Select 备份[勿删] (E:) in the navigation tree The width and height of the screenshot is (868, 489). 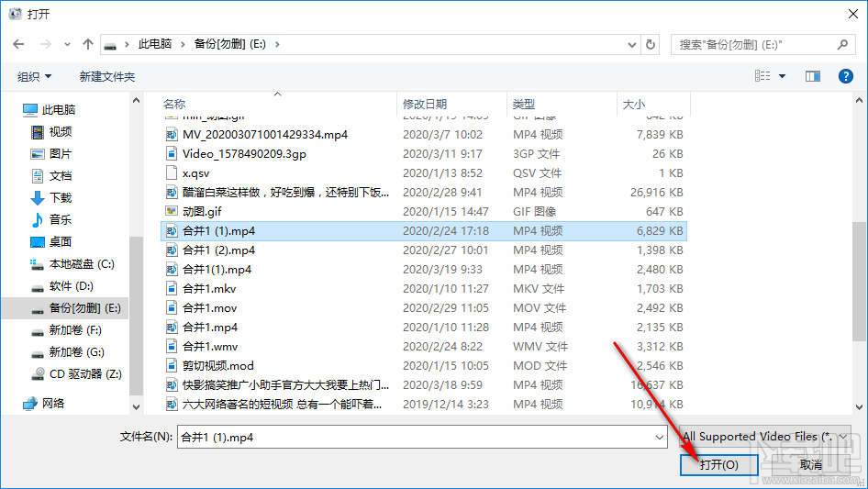coord(65,308)
